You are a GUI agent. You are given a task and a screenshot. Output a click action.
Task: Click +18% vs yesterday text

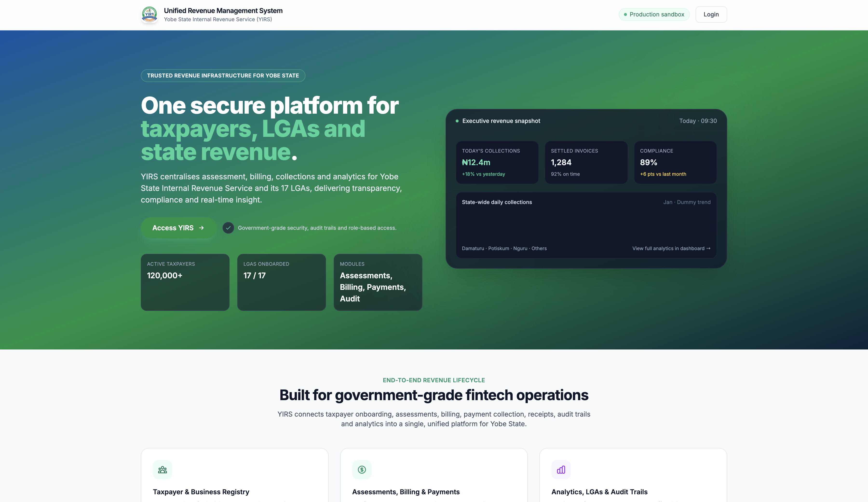point(483,174)
